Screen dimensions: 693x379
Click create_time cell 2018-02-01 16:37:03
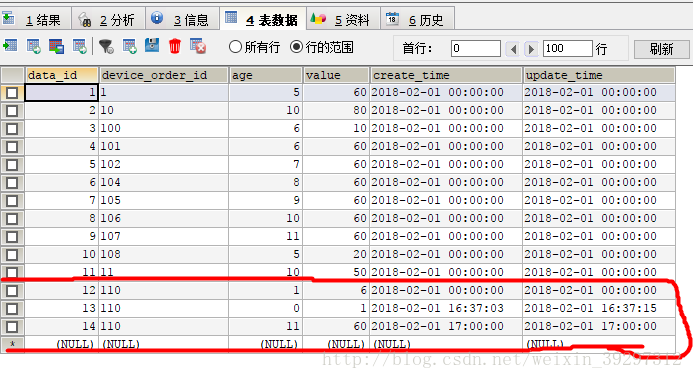(446, 308)
